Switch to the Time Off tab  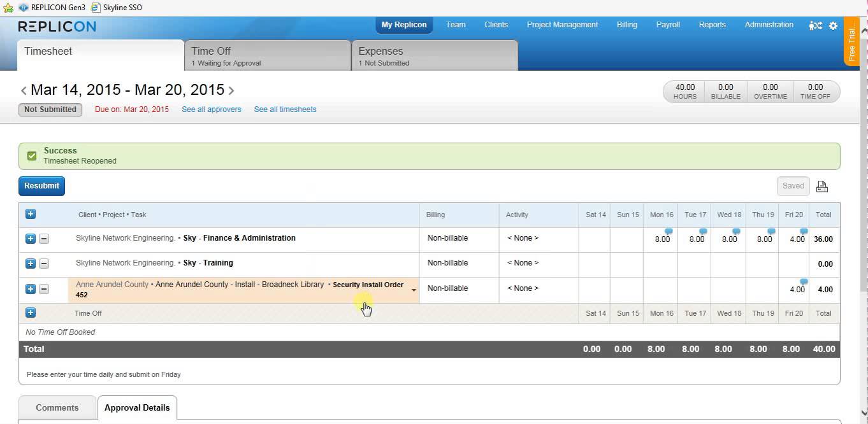tap(268, 55)
